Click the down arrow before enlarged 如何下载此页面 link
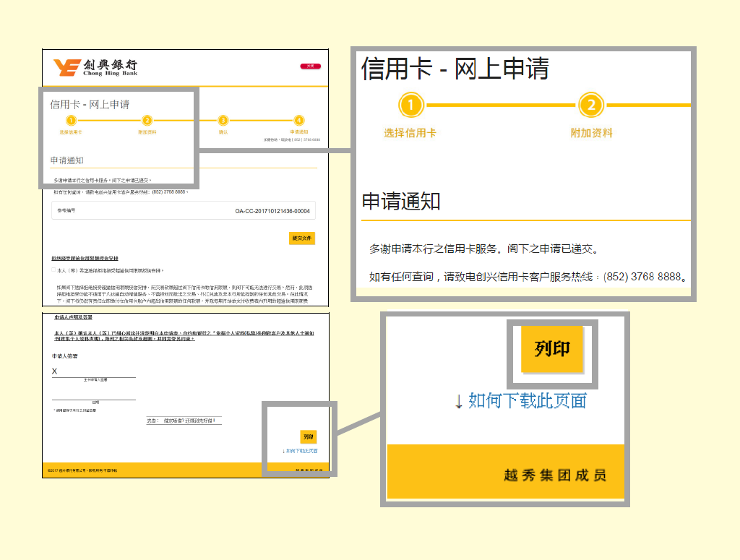The image size is (740, 560). (x=458, y=401)
